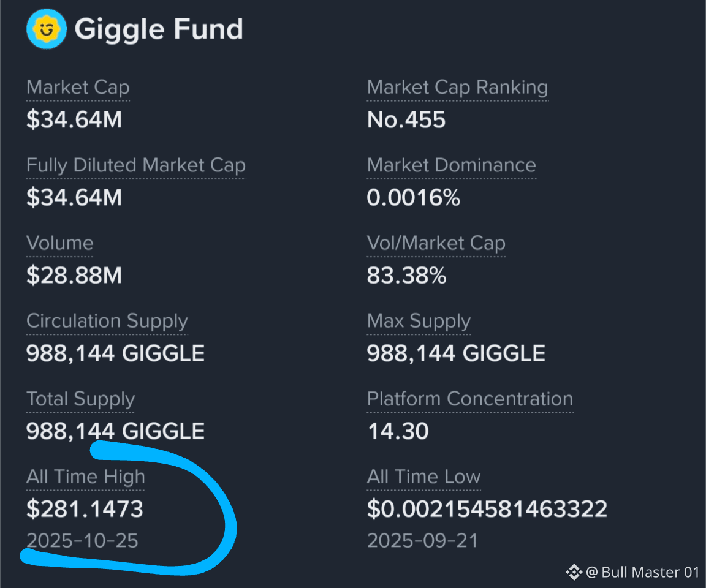Click the @ Bull Master 01 watermark
Image resolution: width=706 pixels, height=588 pixels.
(642, 572)
